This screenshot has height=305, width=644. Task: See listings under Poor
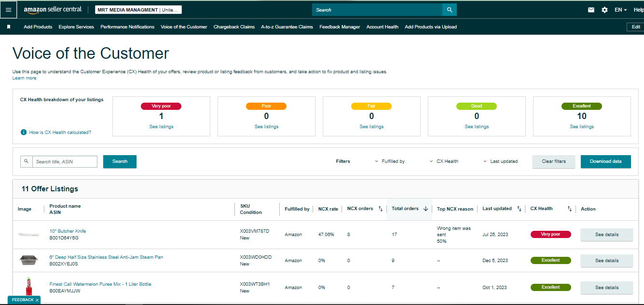(266, 127)
